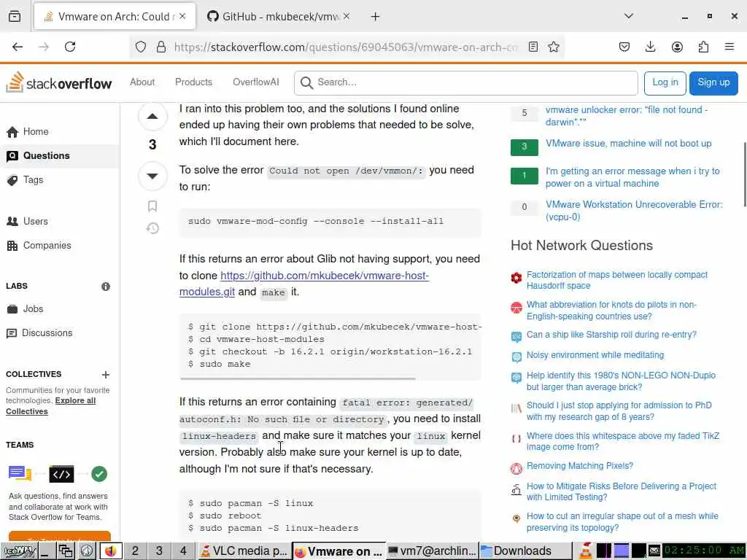Click the Labs info icon
This screenshot has height=560, width=747.
pyautogui.click(x=106, y=286)
